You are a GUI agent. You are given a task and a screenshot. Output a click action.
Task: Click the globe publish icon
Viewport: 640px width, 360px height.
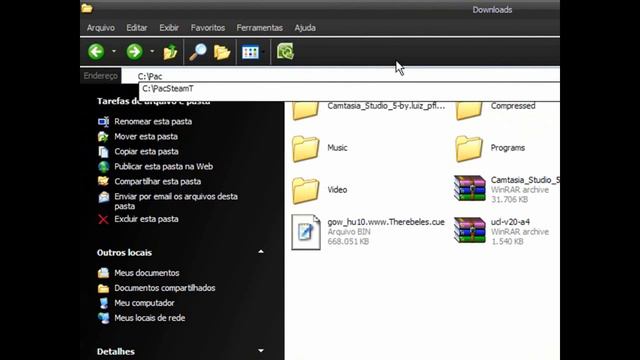[103, 167]
